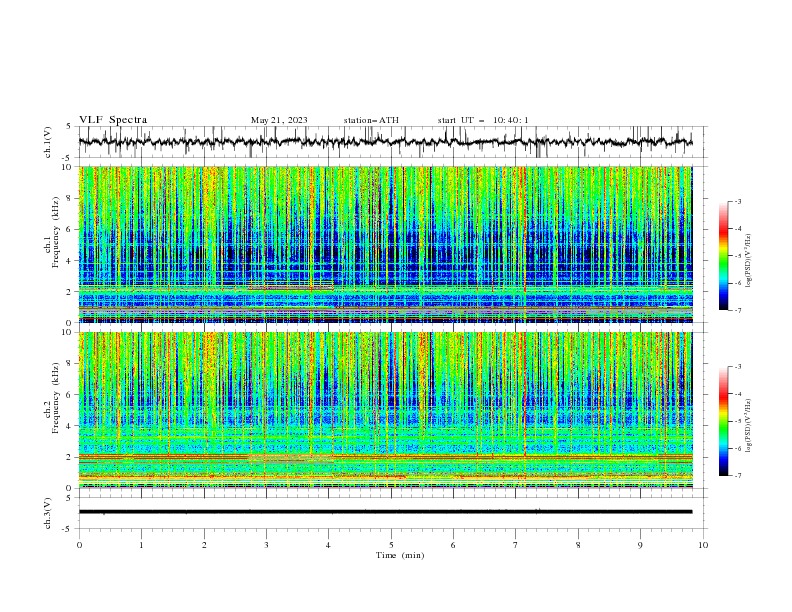
Task: Click the ch.3 flat waveform trace
Action: click(x=385, y=512)
